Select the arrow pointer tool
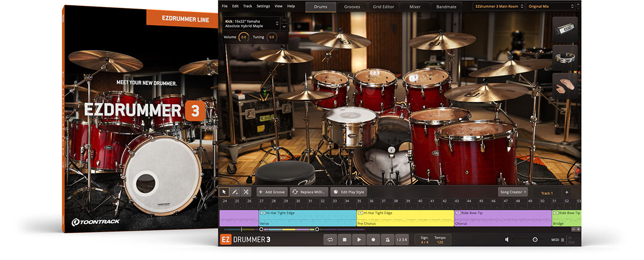 tap(224, 192)
